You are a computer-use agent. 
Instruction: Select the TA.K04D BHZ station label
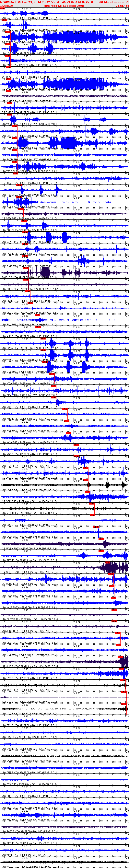pos(29,702)
